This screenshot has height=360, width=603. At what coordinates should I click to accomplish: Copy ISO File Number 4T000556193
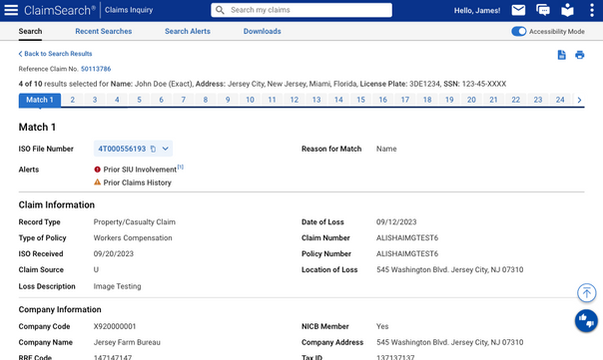tap(153, 149)
